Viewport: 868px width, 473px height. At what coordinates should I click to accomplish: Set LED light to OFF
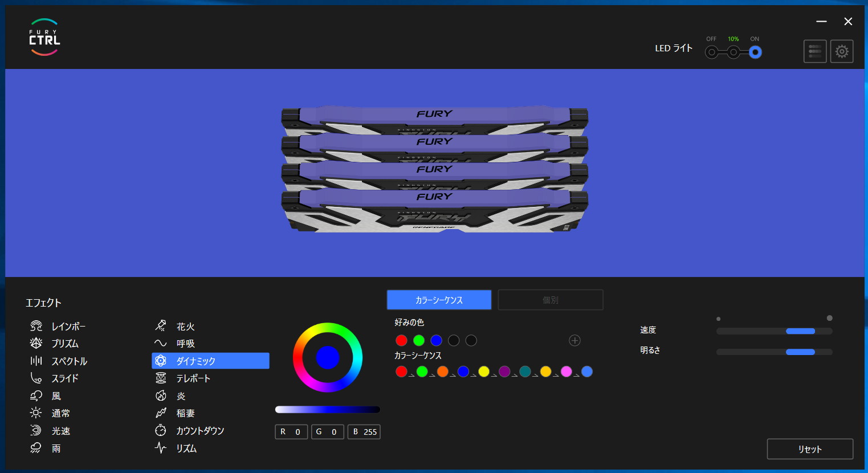point(711,52)
